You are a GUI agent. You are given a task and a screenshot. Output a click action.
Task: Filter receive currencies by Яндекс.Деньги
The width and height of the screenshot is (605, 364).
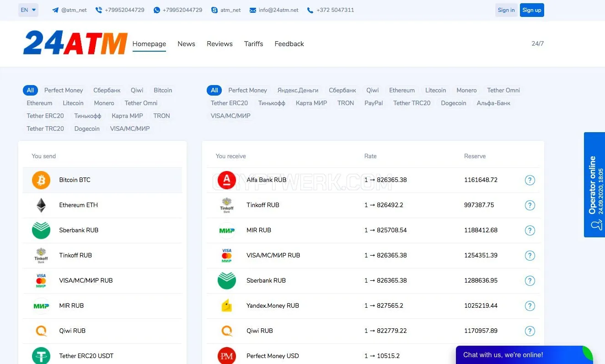pos(298,91)
